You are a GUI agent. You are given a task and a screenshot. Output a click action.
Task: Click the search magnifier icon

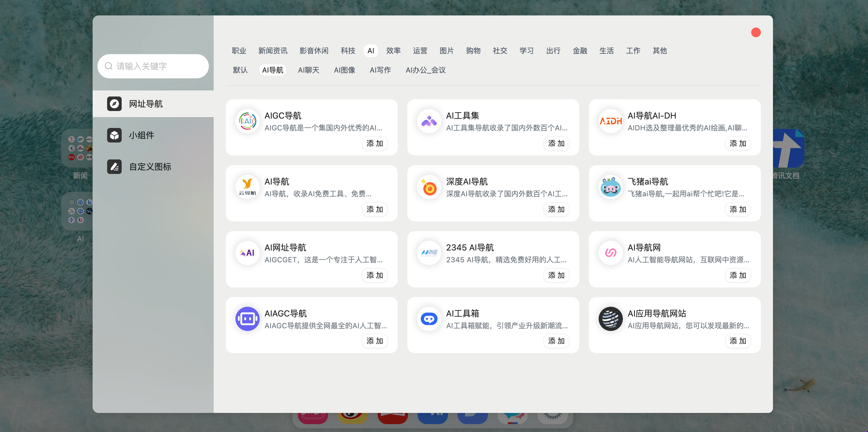pyautogui.click(x=108, y=66)
